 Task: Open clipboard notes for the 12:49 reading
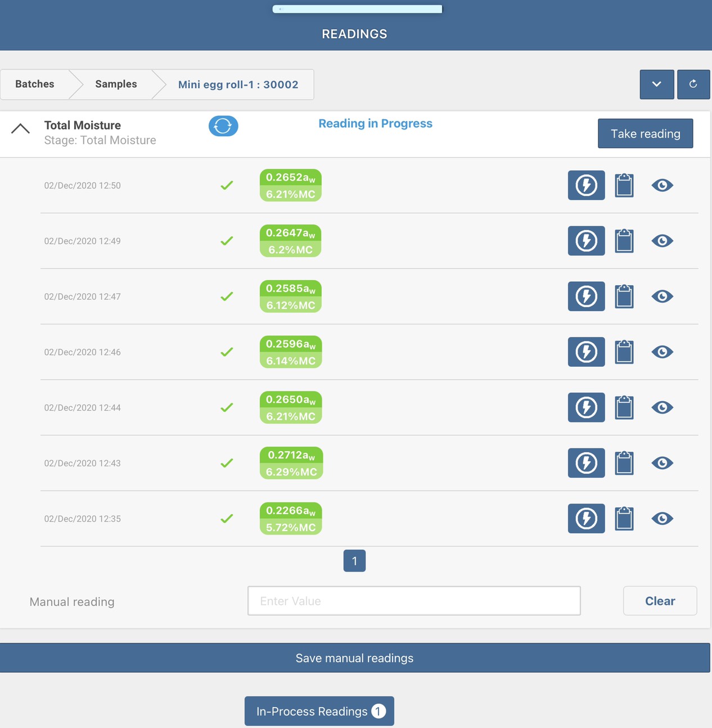point(624,241)
